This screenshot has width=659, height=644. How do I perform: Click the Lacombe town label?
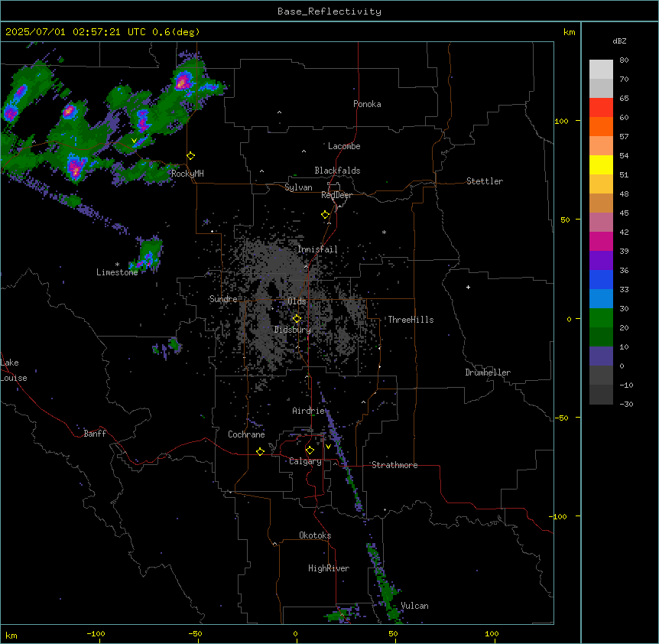click(344, 146)
